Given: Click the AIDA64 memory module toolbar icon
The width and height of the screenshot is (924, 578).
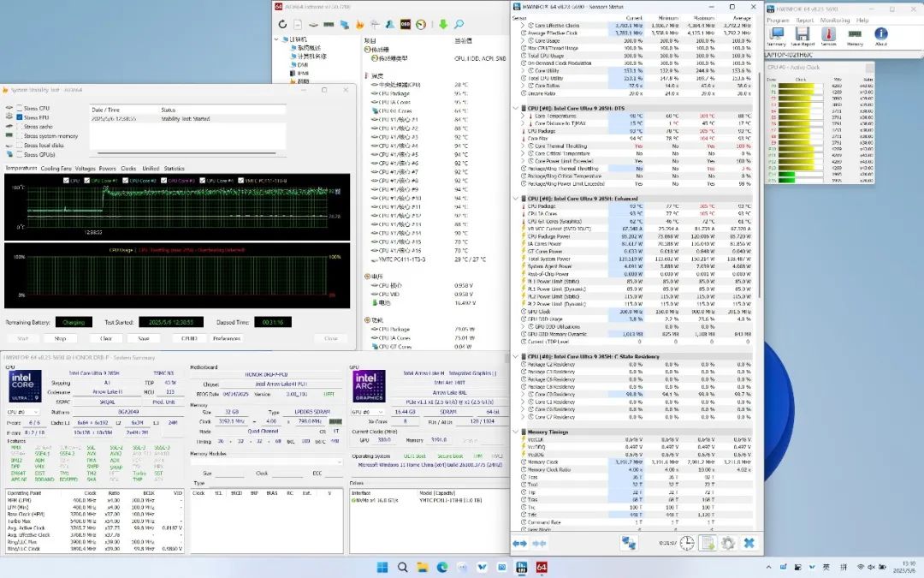Looking at the screenshot, I should (x=329, y=24).
